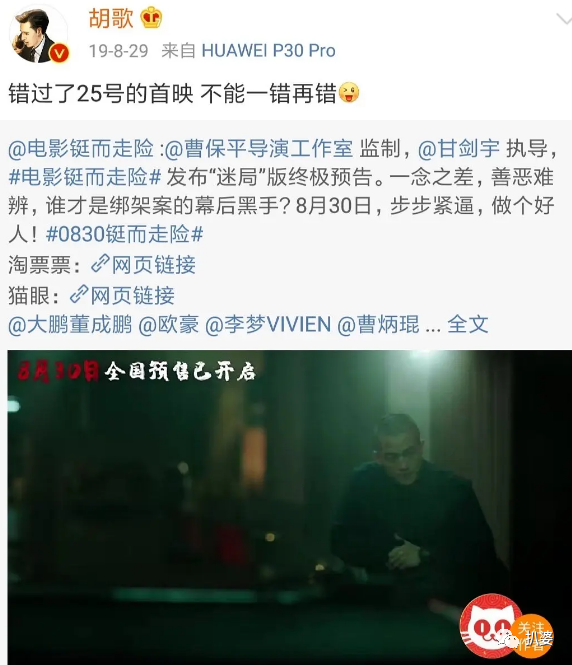Open 胡歌's profile avatar
The height and width of the screenshot is (665, 572).
coord(38,36)
